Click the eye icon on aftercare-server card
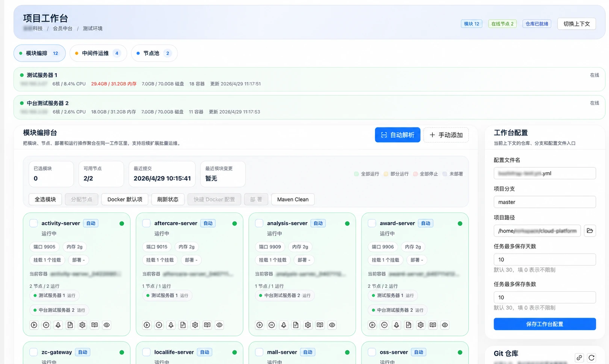609x364 pixels. [219, 325]
